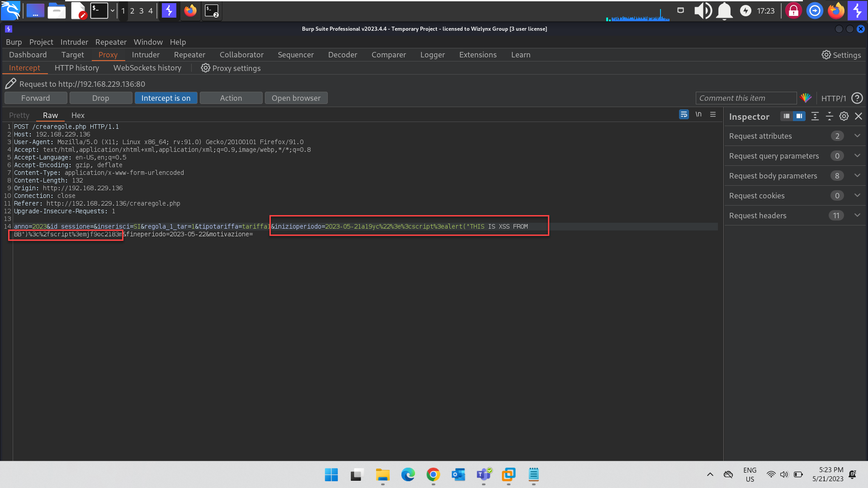
Task: Expand all Inspector sections icon
Action: (x=815, y=116)
